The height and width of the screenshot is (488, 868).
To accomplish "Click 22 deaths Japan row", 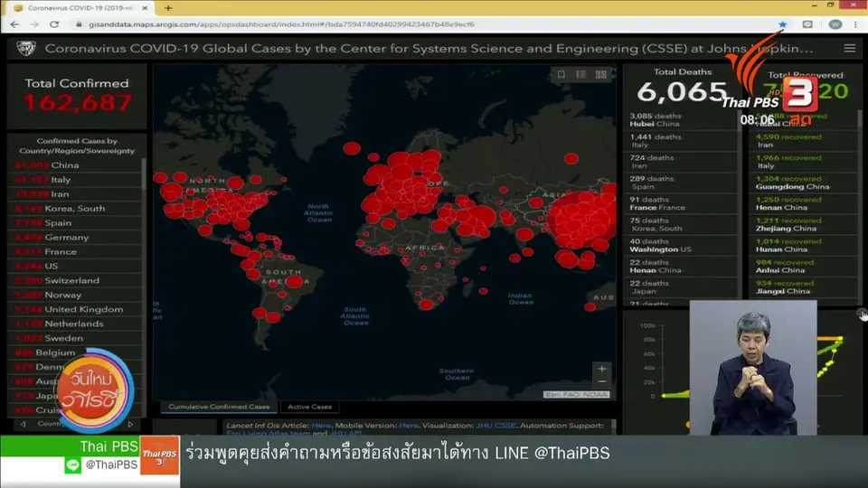I will tap(680, 286).
